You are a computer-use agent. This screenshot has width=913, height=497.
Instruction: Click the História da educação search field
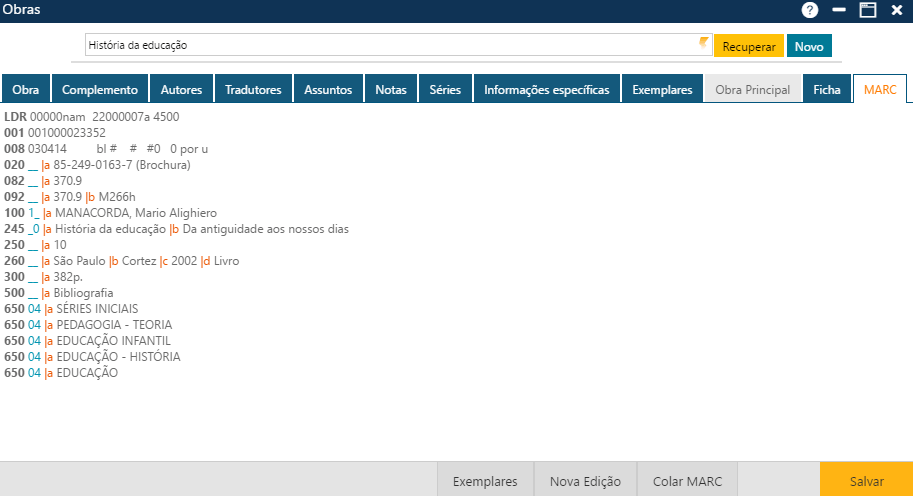pyautogui.click(x=390, y=45)
